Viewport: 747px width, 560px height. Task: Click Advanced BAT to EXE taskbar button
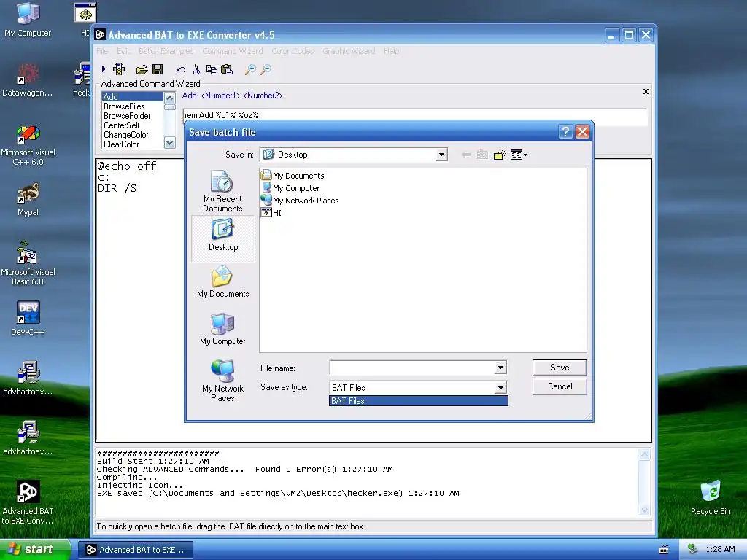(136, 550)
